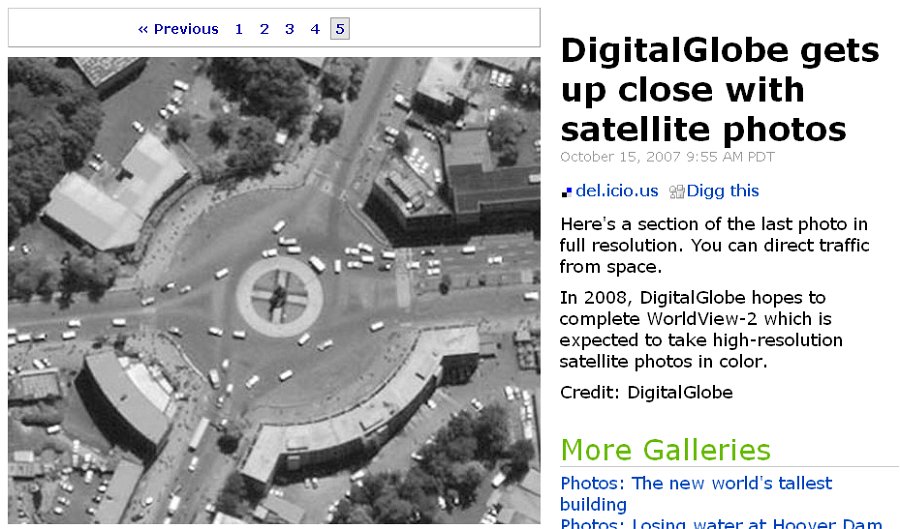Viewport: 900px width, 529px height.
Task: Go to the Previous gallery photo
Action: (x=179, y=29)
